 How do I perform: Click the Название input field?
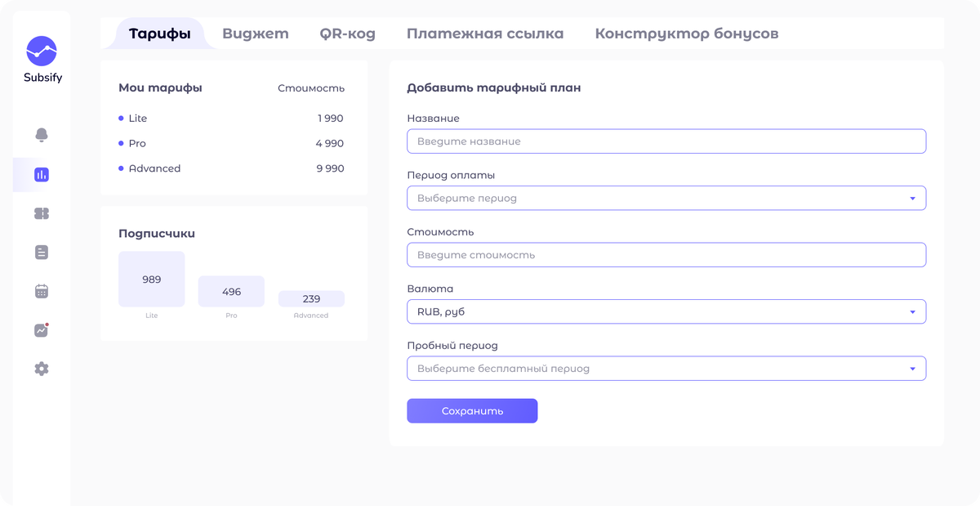(666, 141)
